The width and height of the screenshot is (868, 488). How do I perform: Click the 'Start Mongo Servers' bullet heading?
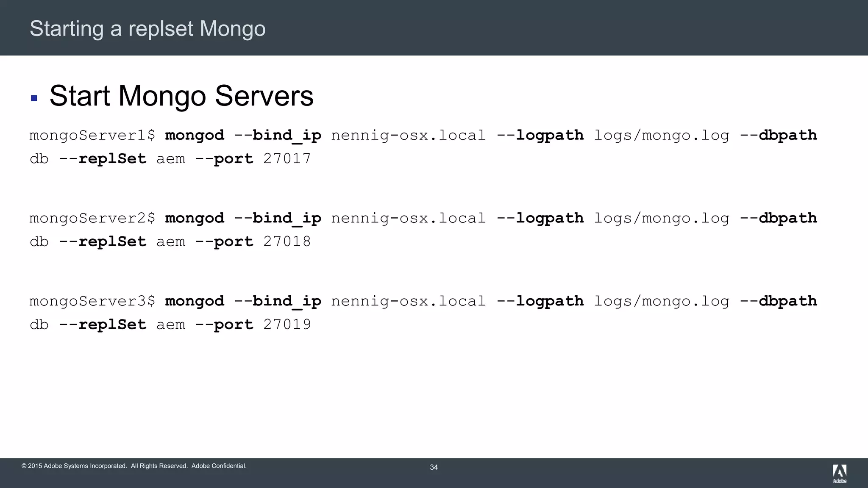[x=181, y=96]
